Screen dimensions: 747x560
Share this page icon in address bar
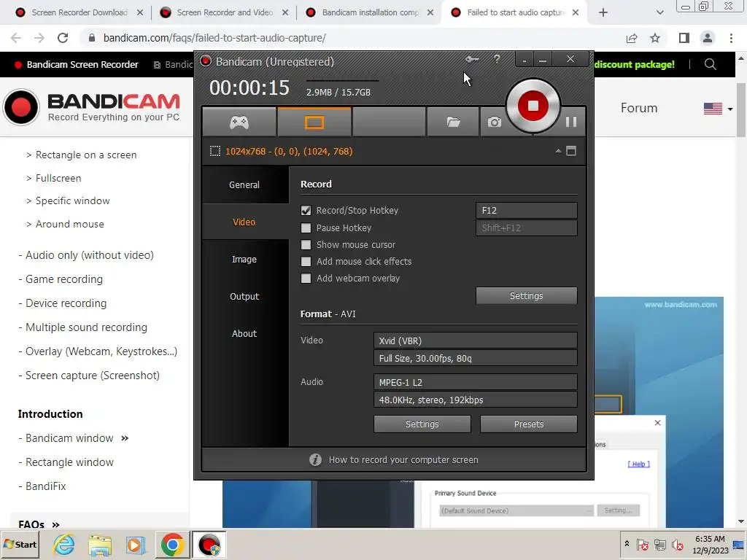click(632, 38)
